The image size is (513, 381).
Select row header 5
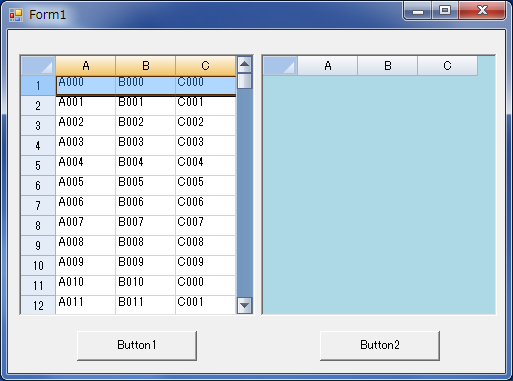[x=38, y=166]
